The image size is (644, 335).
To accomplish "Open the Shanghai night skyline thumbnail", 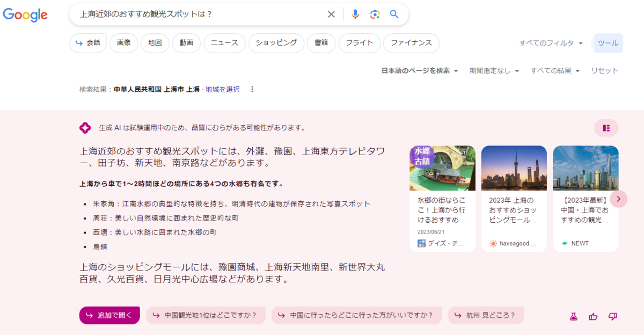I will tap(514, 168).
